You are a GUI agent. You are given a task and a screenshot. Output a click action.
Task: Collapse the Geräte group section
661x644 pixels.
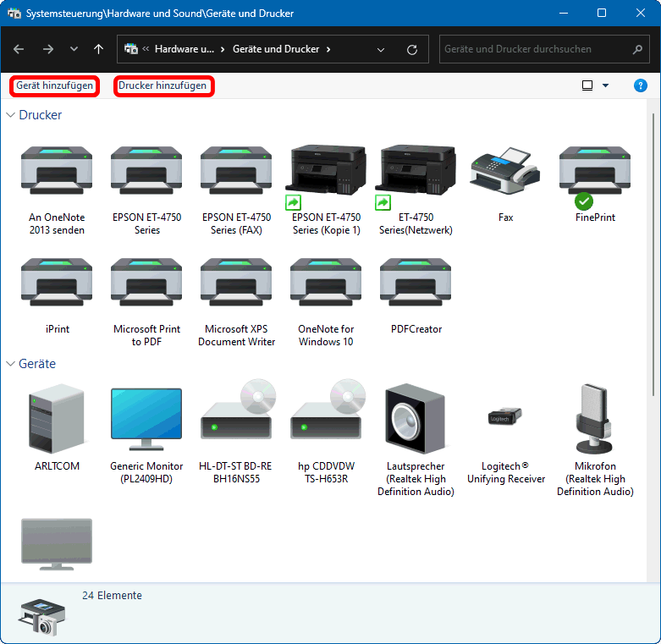(x=11, y=364)
